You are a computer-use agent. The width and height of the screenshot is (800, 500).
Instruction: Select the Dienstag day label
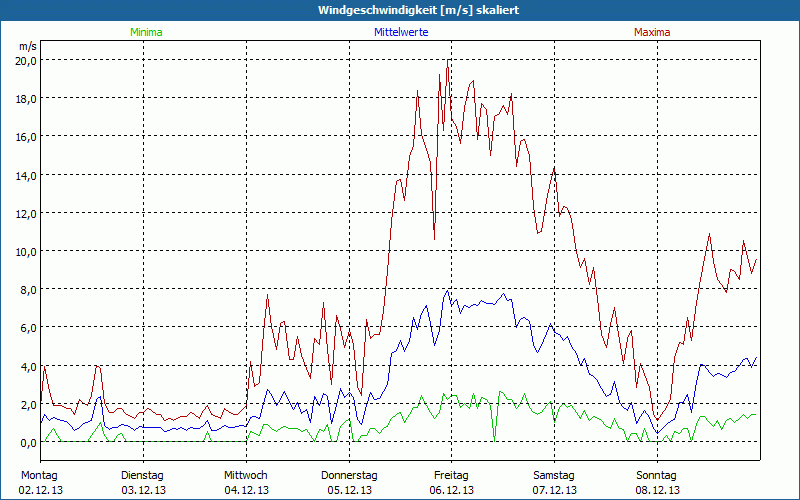[x=142, y=475]
